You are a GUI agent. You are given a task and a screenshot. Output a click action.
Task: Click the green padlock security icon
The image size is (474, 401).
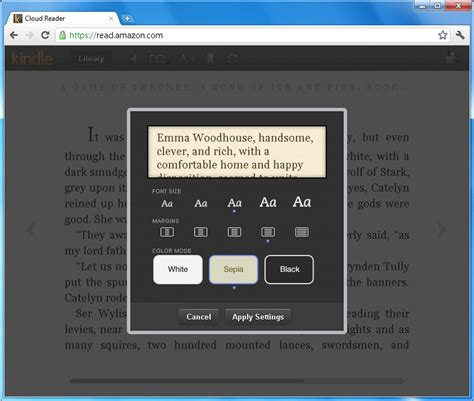[62, 35]
